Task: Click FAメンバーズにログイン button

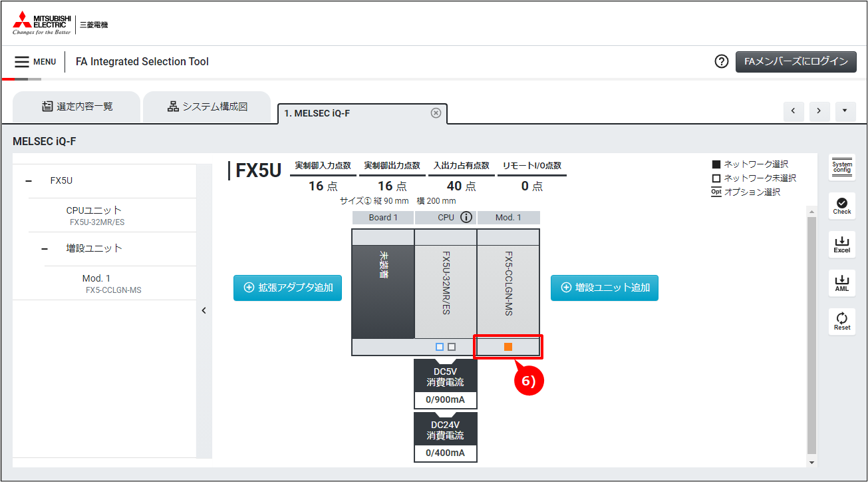Action: [796, 61]
